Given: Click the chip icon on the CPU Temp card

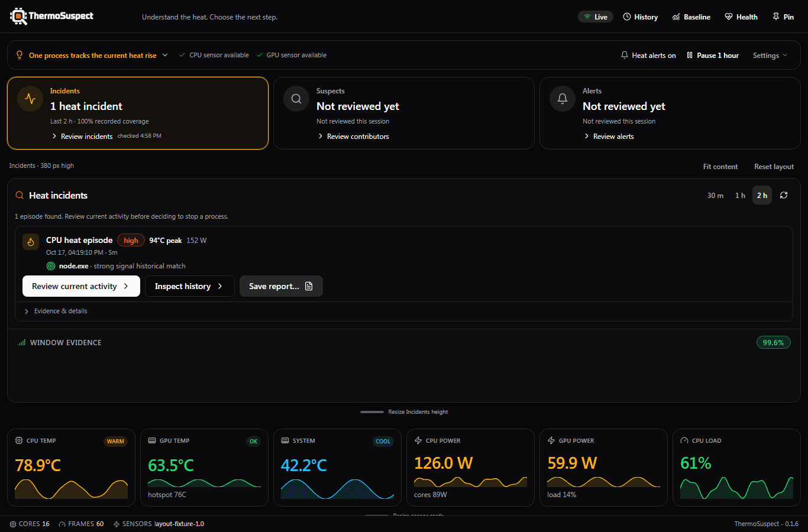Looking at the screenshot, I should [x=19, y=440].
